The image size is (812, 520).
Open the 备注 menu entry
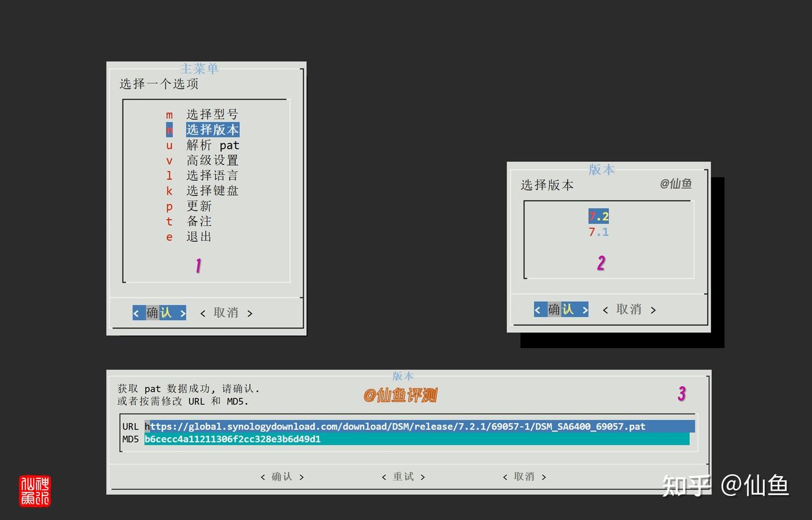coord(189,221)
